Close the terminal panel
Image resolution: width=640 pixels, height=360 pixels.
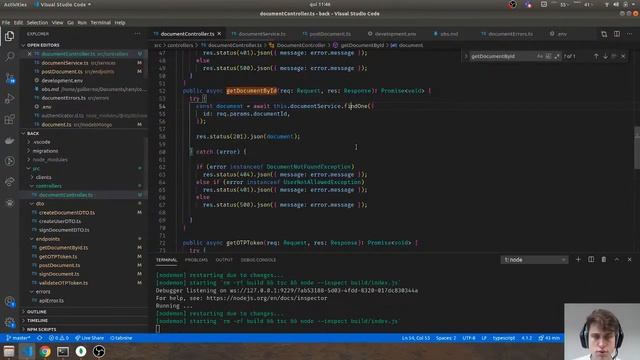[x=629, y=260]
